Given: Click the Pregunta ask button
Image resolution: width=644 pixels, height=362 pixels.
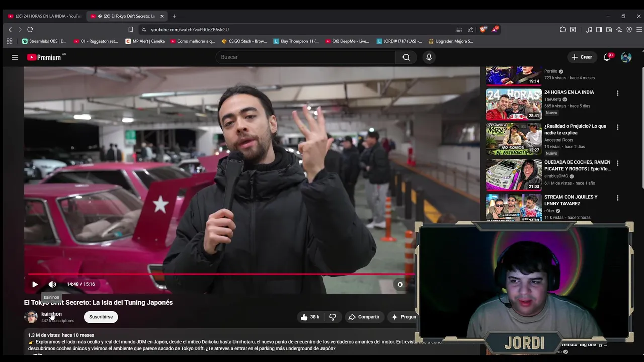Looking at the screenshot, I should pyautogui.click(x=403, y=317).
